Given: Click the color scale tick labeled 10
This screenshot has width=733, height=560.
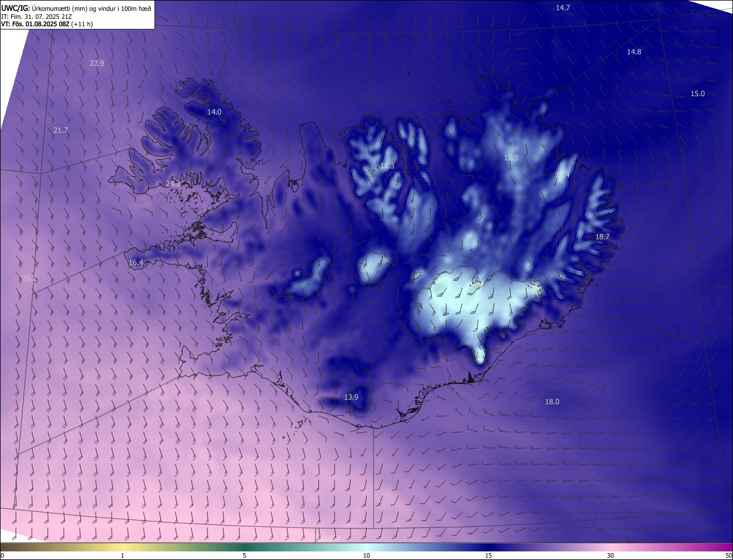Looking at the screenshot, I should point(366,555).
